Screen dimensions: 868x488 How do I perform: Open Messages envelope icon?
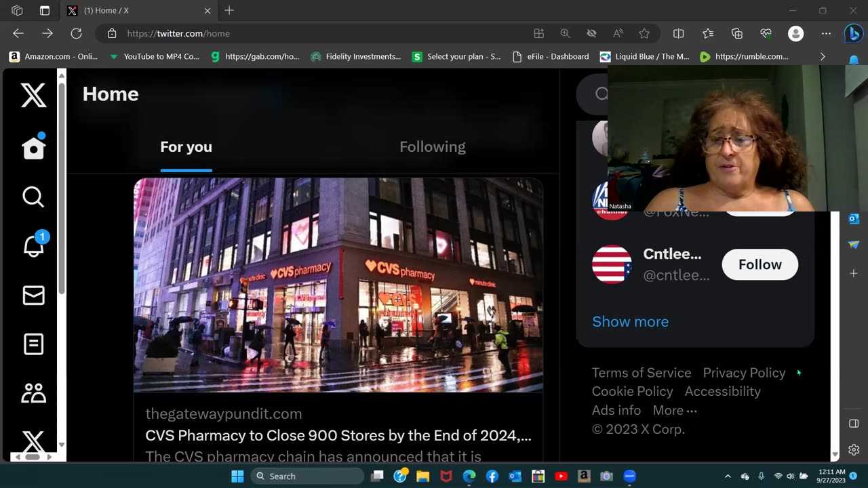33,296
